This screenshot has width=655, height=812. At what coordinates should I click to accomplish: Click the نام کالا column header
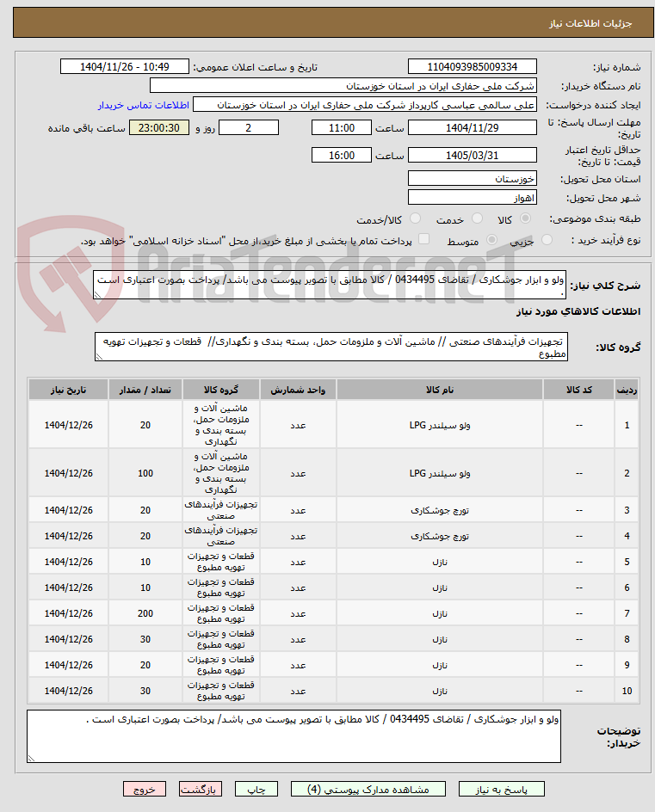tap(440, 390)
